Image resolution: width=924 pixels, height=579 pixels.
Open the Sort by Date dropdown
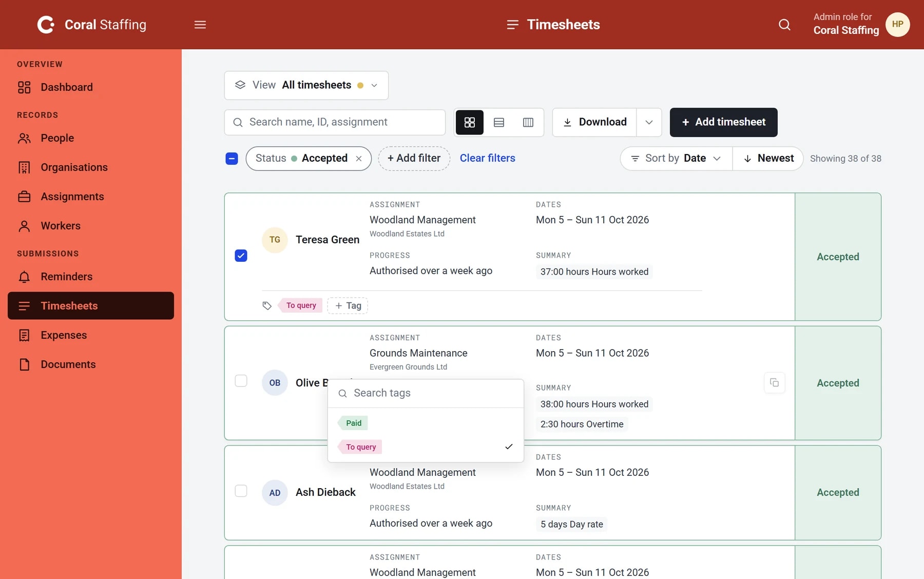click(676, 159)
